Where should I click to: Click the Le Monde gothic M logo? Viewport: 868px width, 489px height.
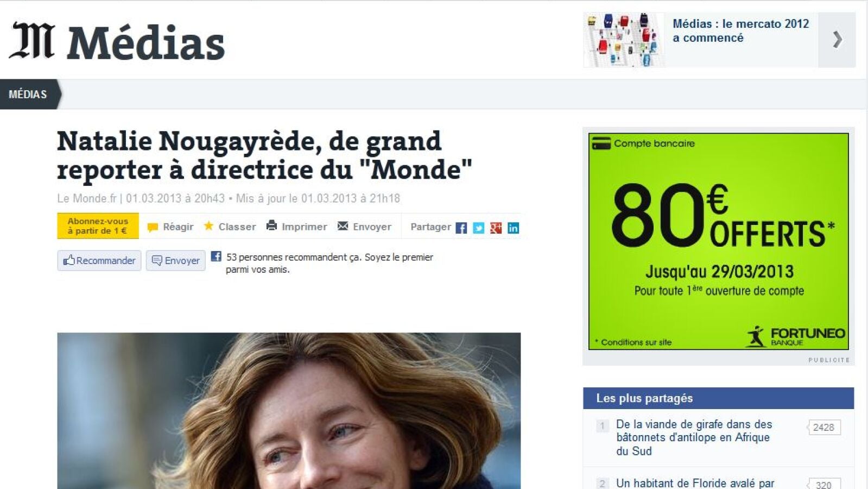(x=32, y=41)
